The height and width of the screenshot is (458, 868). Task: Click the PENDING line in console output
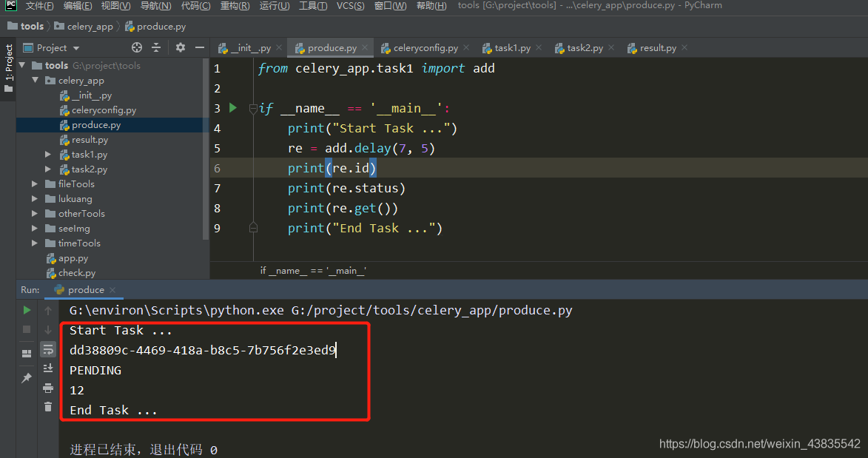pos(95,371)
